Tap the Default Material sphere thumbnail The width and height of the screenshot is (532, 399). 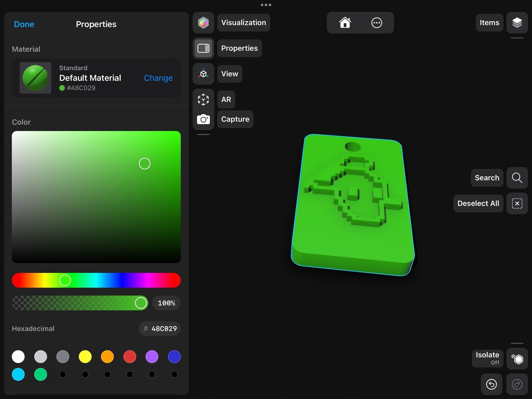(x=35, y=78)
